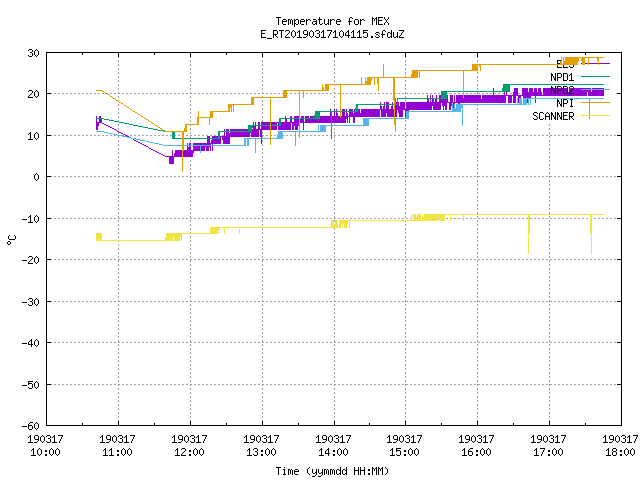Viewport: 640px width, 480px height.
Task: Click the 10:00 x-axis time label
Action: click(x=46, y=452)
